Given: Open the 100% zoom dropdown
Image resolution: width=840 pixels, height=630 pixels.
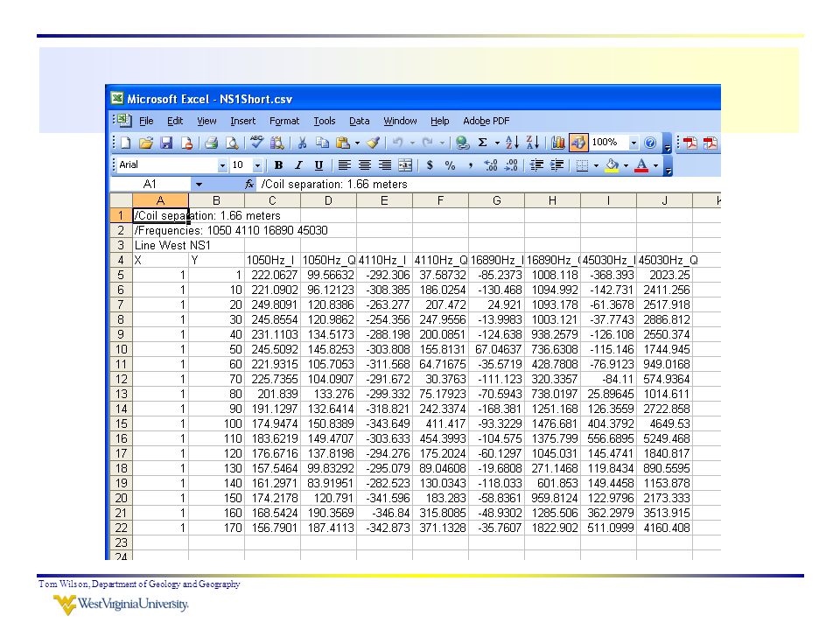Looking at the screenshot, I should coord(633,143).
